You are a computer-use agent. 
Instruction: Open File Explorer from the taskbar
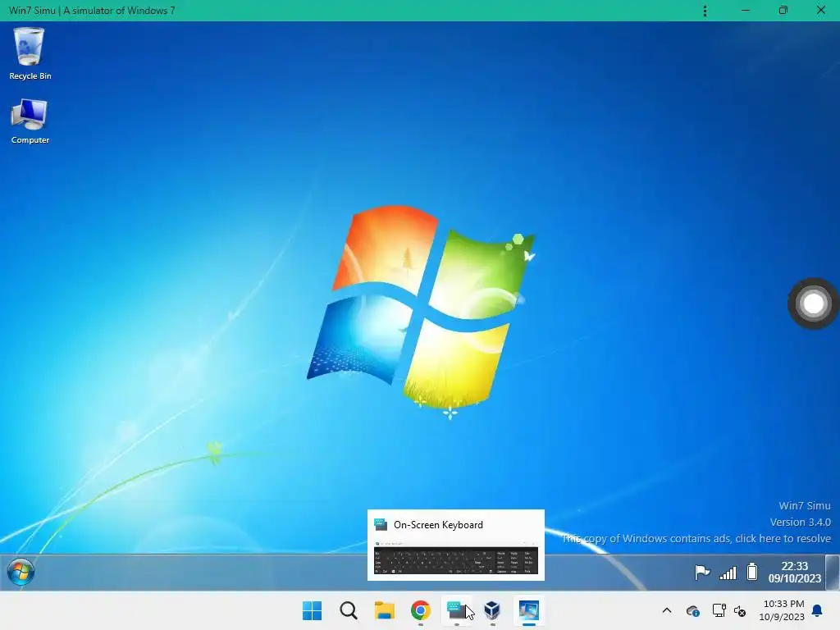click(385, 610)
